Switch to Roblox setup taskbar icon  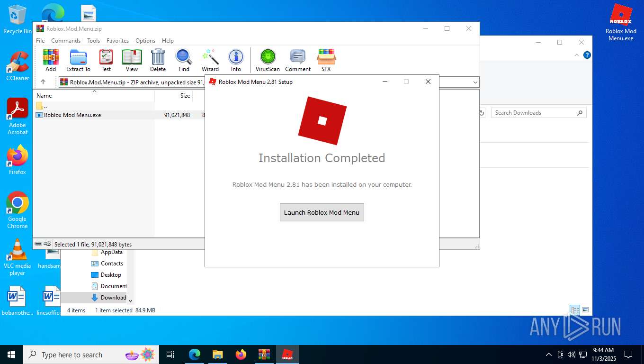point(287,355)
